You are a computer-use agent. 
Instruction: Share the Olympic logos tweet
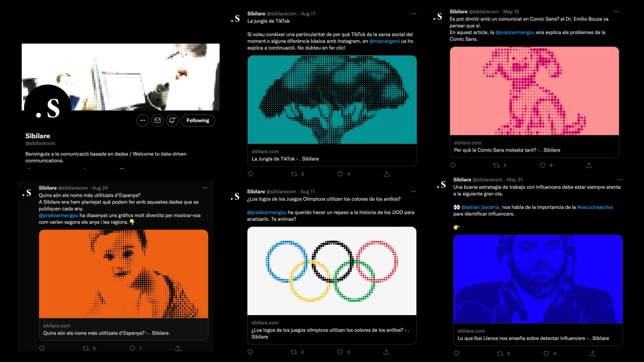386,352
